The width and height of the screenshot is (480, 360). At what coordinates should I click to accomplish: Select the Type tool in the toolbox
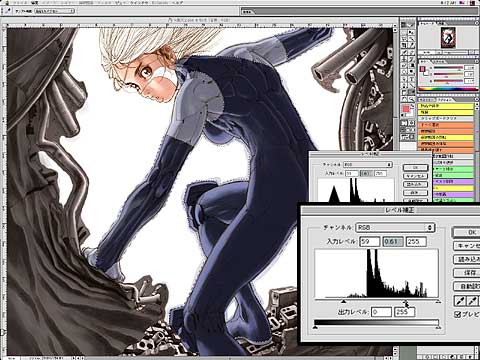tap(411, 78)
